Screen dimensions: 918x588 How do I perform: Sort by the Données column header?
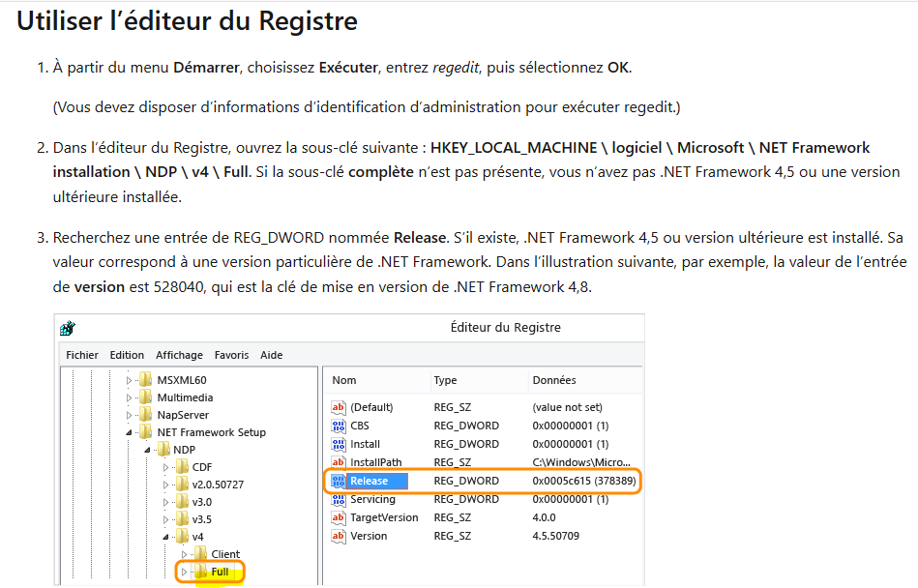pos(554,380)
